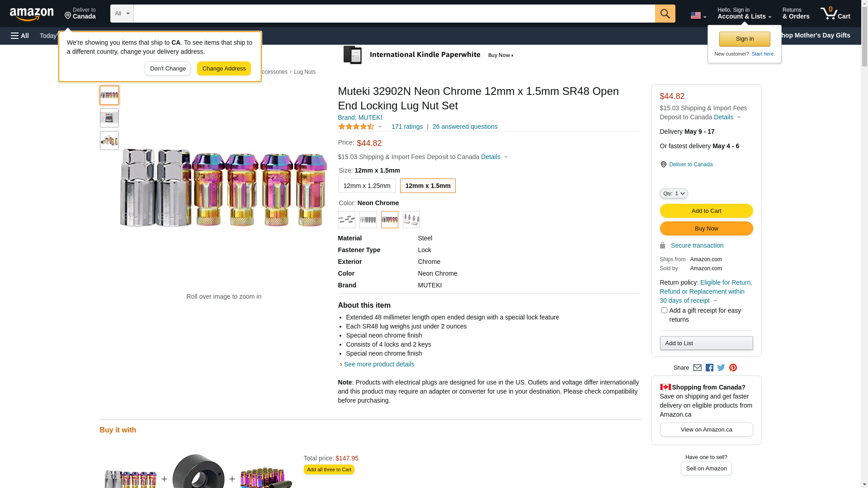Click the Add to Cart button
Image resolution: width=868 pixels, height=488 pixels.
click(x=706, y=211)
